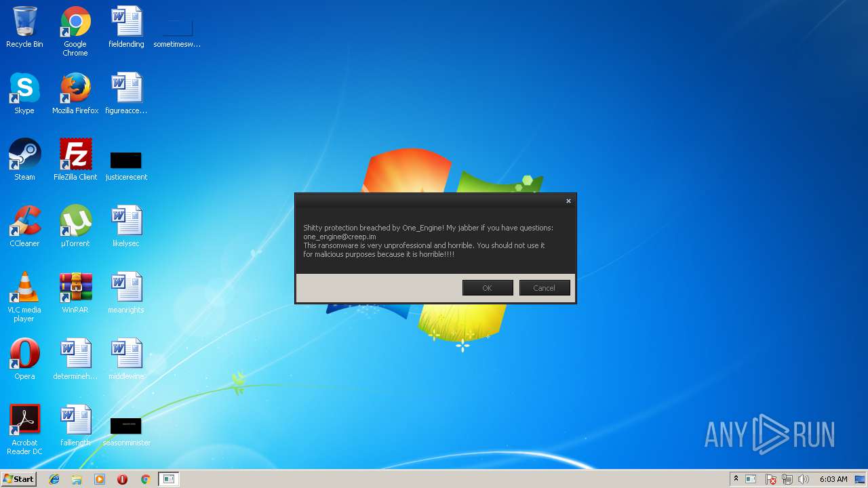Launch the VLC media player shortcut
Image resolution: width=868 pixels, height=488 pixels.
[x=24, y=297]
